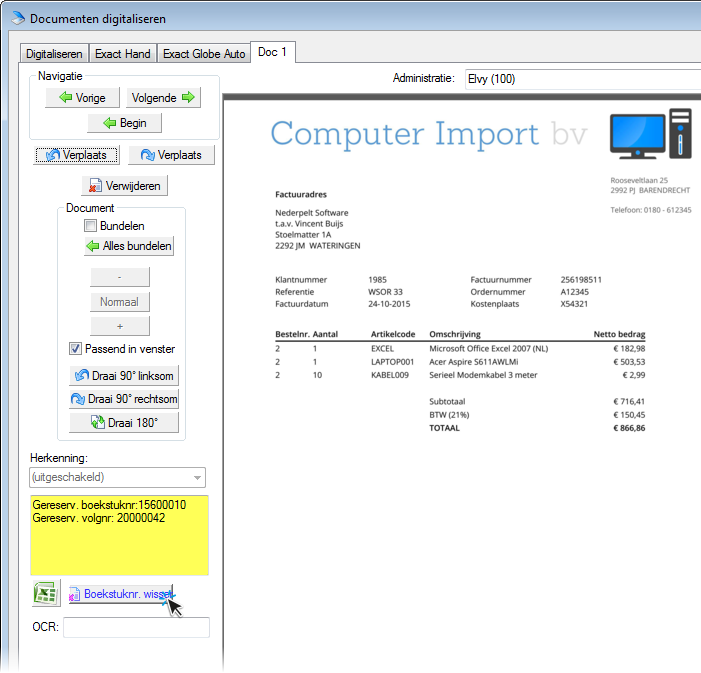Click the right-hand Verplaats button
This screenshot has width=701, height=673.
click(171, 155)
